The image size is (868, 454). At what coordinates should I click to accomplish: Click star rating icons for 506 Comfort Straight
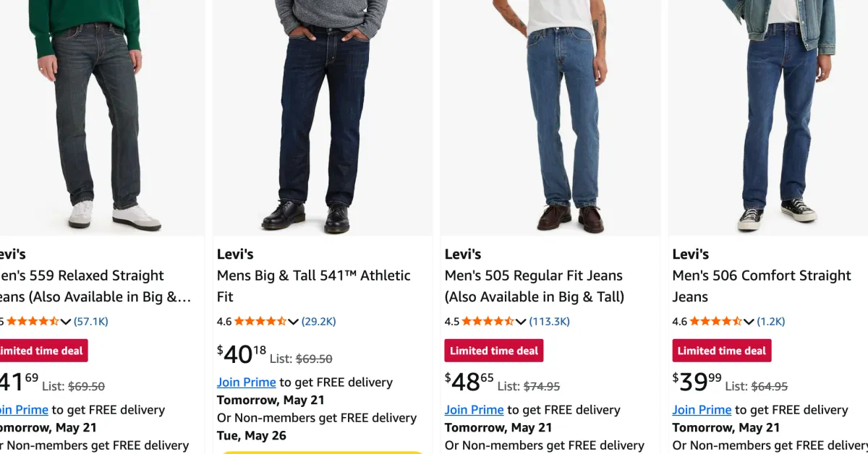coord(716,321)
